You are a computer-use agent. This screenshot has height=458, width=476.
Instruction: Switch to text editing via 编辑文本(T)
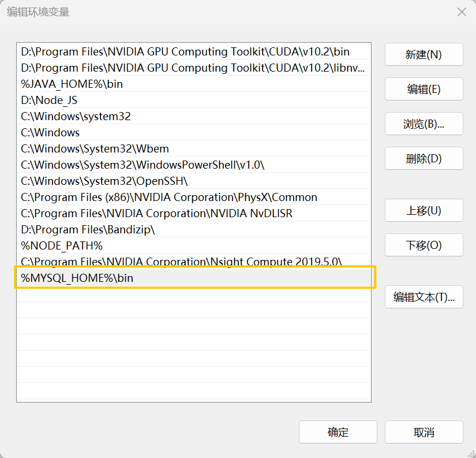click(x=423, y=297)
